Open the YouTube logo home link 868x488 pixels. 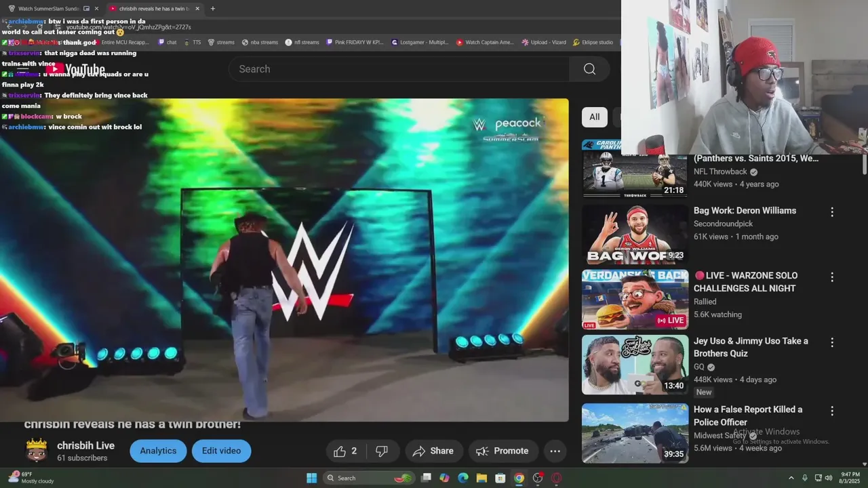pyautogui.click(x=75, y=69)
